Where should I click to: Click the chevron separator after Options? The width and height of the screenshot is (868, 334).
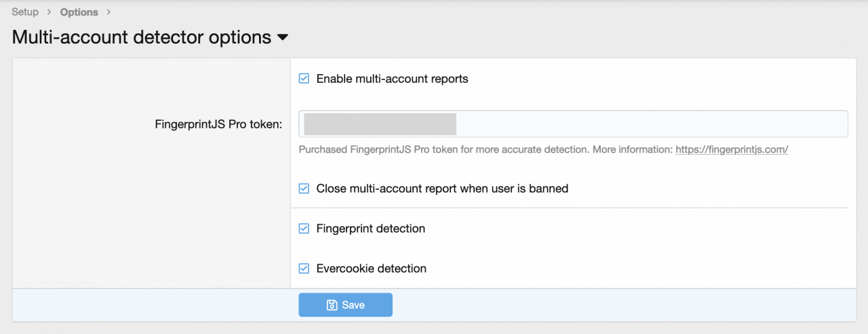coord(108,12)
